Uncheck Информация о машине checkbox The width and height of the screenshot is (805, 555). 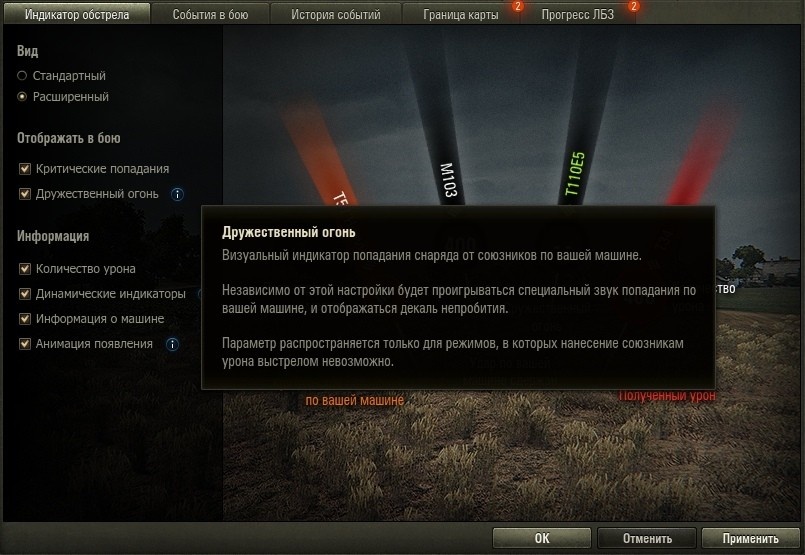point(25,319)
